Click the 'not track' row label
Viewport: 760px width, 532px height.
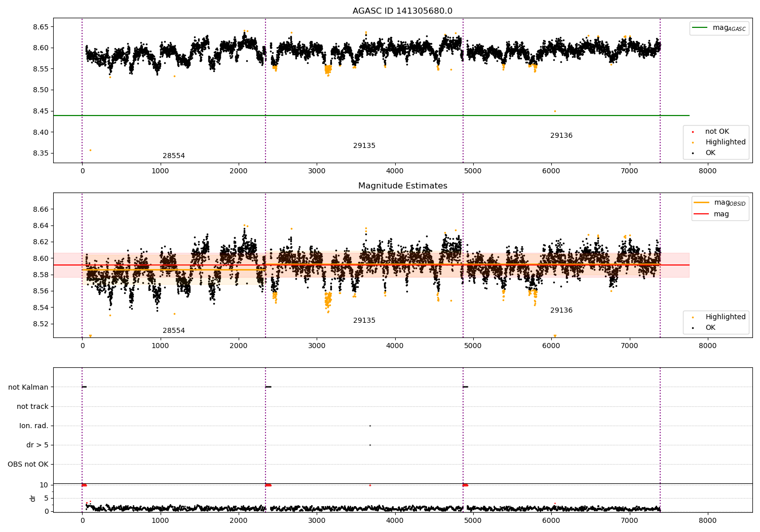pos(32,406)
